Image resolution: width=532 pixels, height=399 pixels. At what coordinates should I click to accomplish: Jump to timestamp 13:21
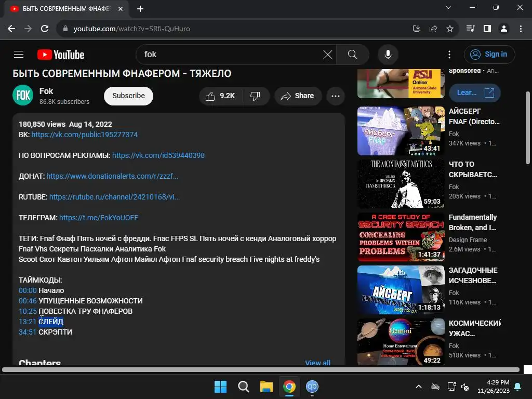(27, 321)
